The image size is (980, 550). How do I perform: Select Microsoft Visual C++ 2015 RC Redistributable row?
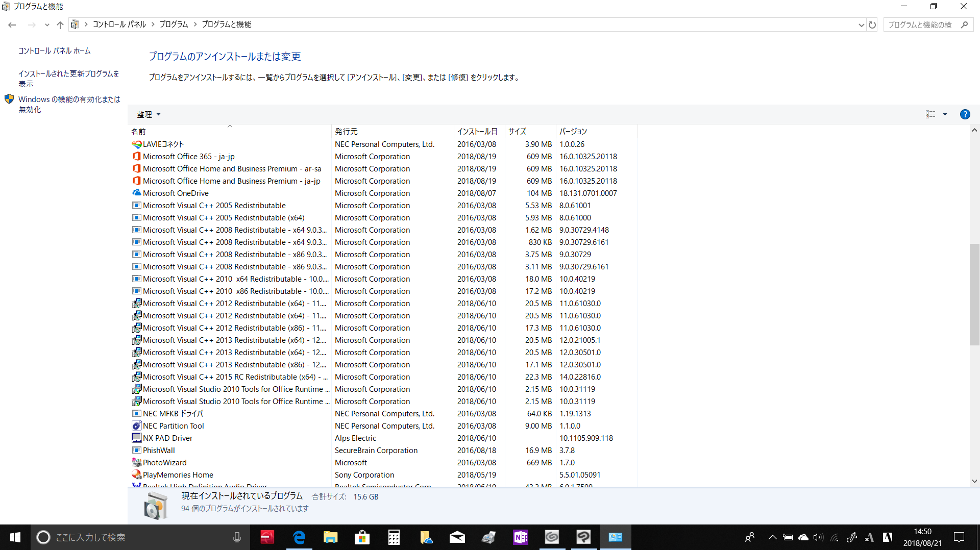pyautogui.click(x=383, y=377)
